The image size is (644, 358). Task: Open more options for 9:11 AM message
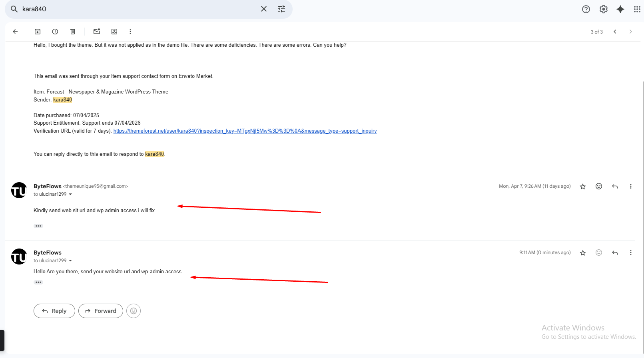pyautogui.click(x=631, y=253)
